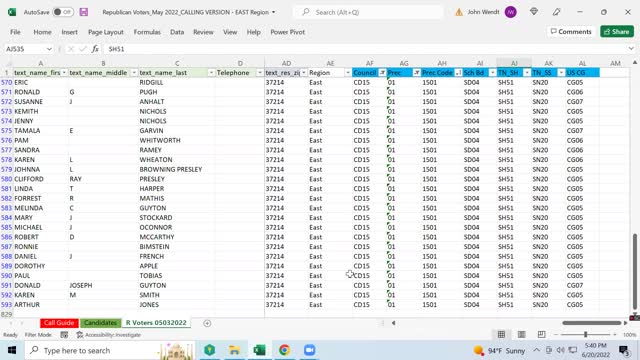
Task: Open the Page Layout tab
Action: [106, 32]
